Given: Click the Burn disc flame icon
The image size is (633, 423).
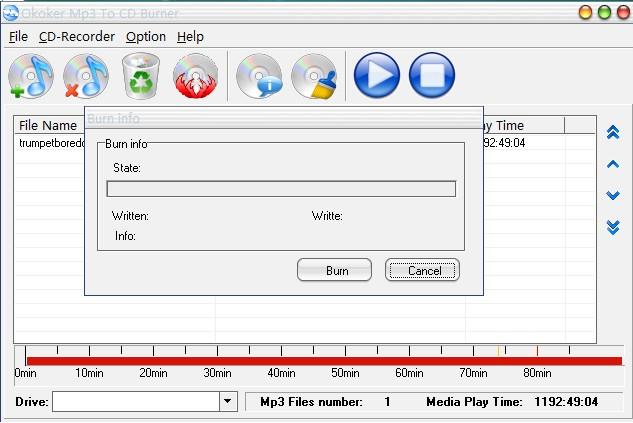Looking at the screenshot, I should click(x=195, y=76).
